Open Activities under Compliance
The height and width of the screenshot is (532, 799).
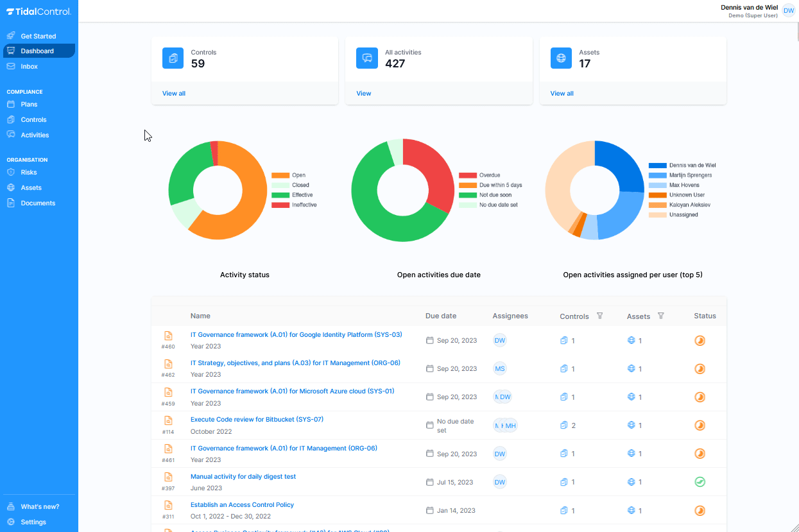click(33, 135)
